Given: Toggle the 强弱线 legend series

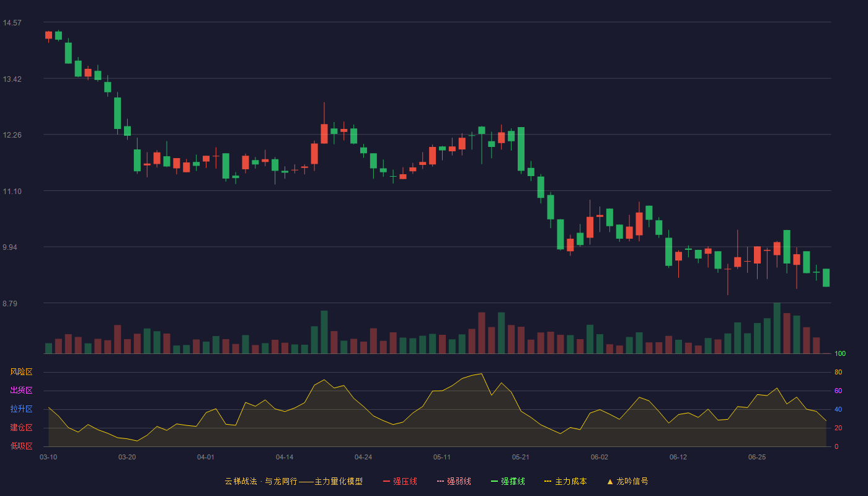Looking at the screenshot, I should point(454,481).
